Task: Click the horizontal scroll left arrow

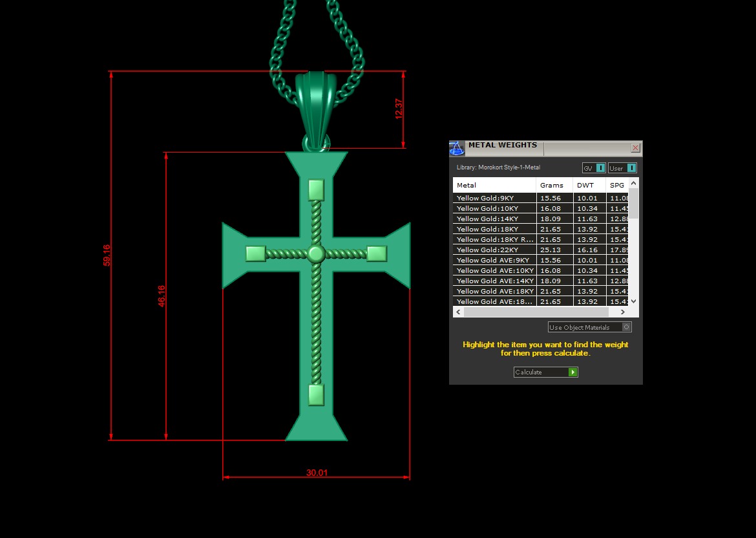Action: click(459, 312)
